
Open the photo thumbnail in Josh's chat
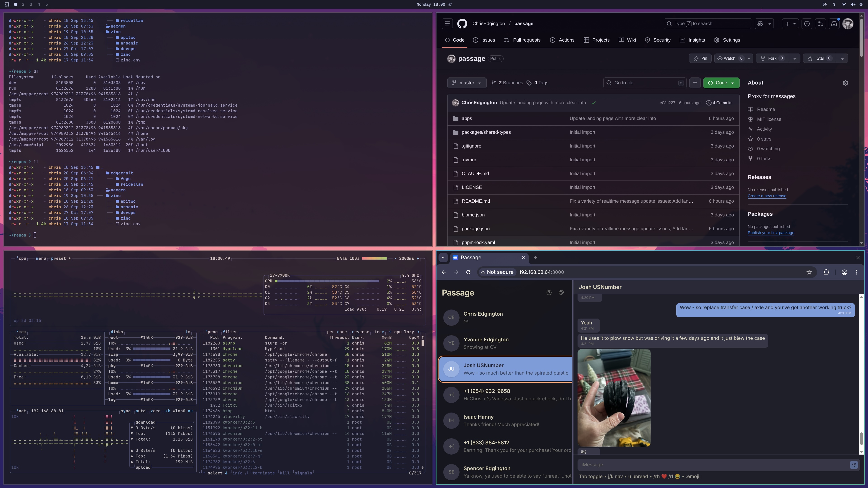(x=614, y=398)
